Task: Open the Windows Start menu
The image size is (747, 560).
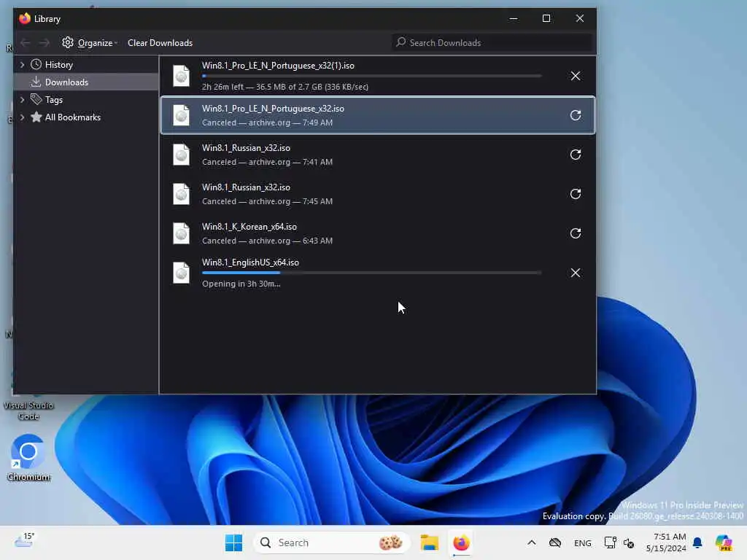Action: tap(233, 542)
